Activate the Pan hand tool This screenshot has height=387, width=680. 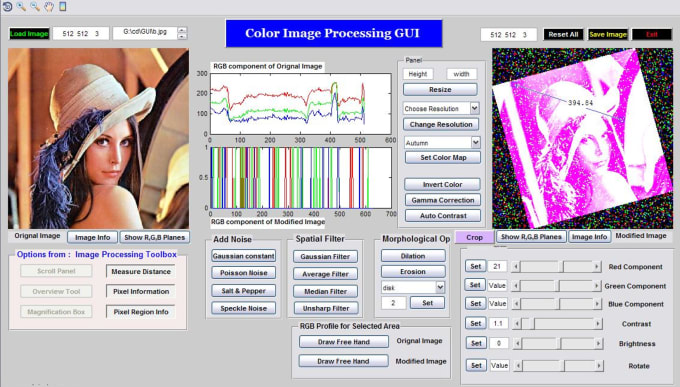point(49,6)
